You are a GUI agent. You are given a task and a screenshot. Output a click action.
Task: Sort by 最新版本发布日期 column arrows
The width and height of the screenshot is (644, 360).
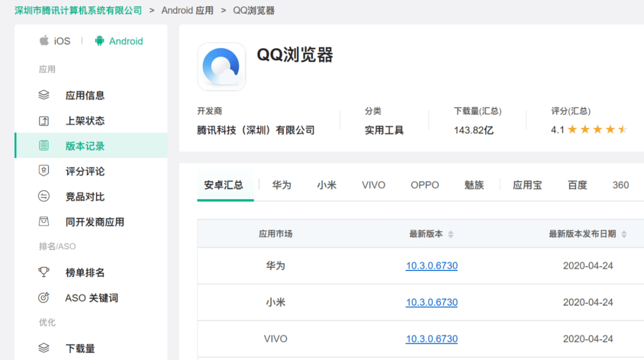coord(624,234)
